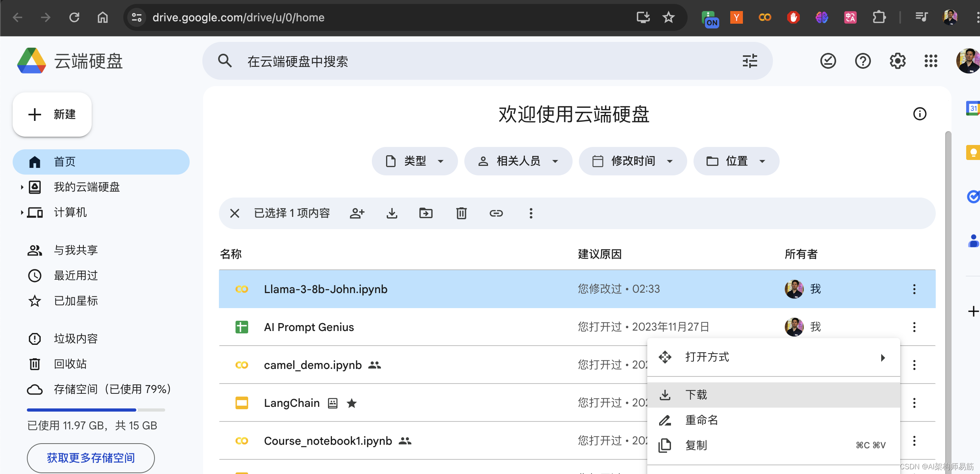
Task: Open the location filter dropdown
Action: point(736,161)
